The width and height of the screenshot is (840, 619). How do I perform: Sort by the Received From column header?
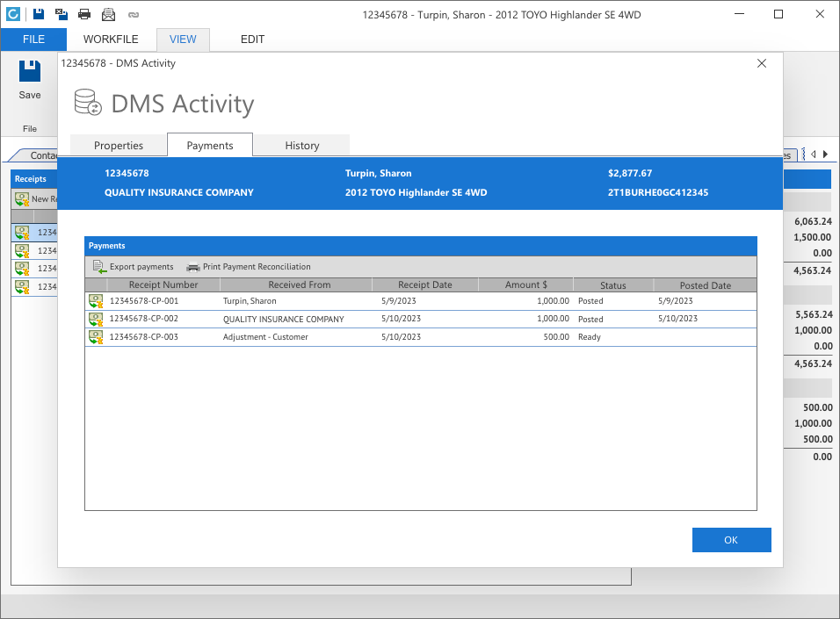click(296, 284)
